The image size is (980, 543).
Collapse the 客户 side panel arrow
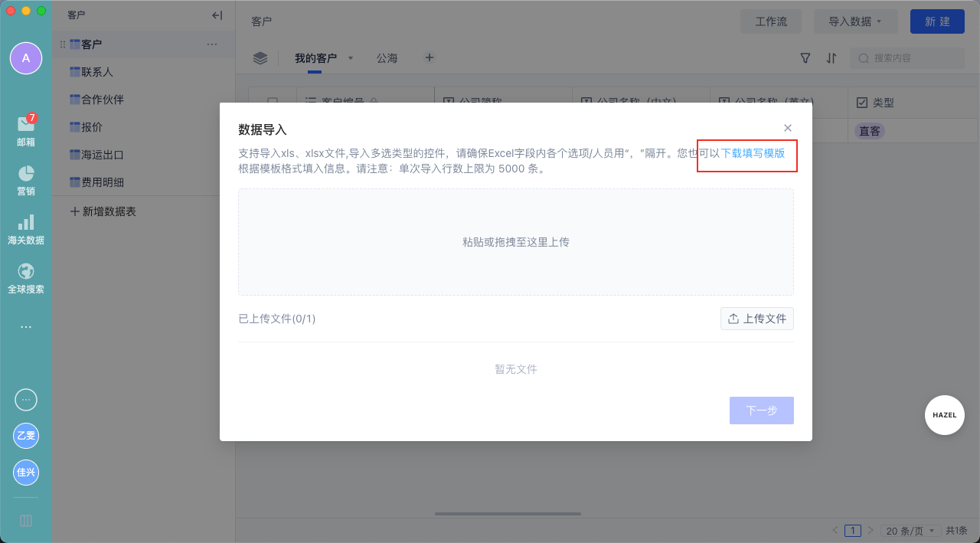click(217, 15)
